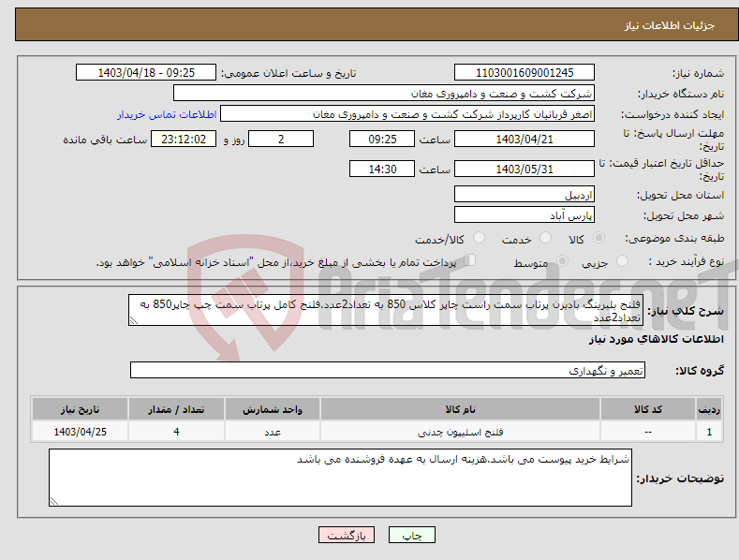The height and width of the screenshot is (560, 739).
Task: Select the کالا/خدمت radio button
Action: point(479,238)
